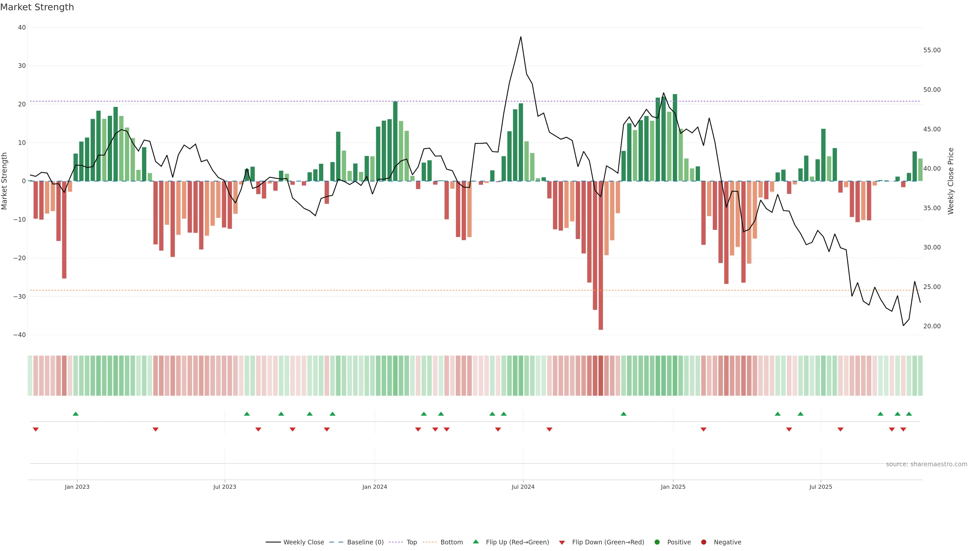Click the Market Strength chart title
Image resolution: width=980 pixels, height=551 pixels.
[37, 7]
